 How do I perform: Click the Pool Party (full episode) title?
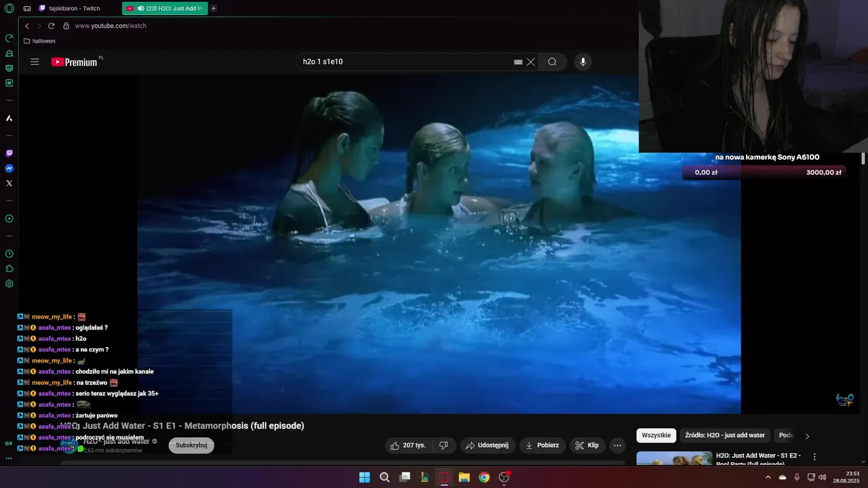(759, 459)
